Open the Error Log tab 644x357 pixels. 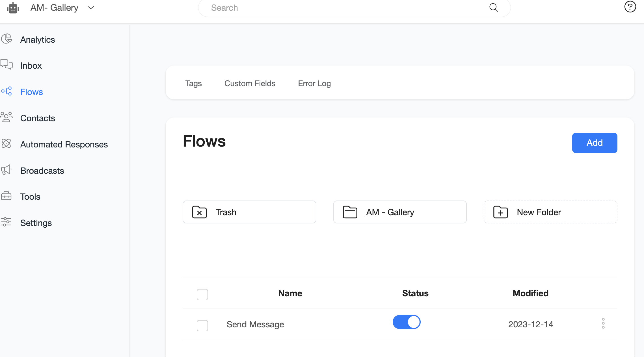click(314, 84)
